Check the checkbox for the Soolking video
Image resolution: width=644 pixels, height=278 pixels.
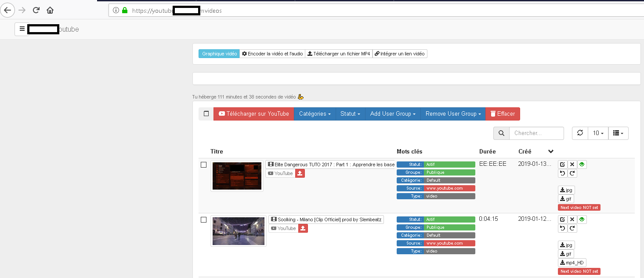point(204,219)
